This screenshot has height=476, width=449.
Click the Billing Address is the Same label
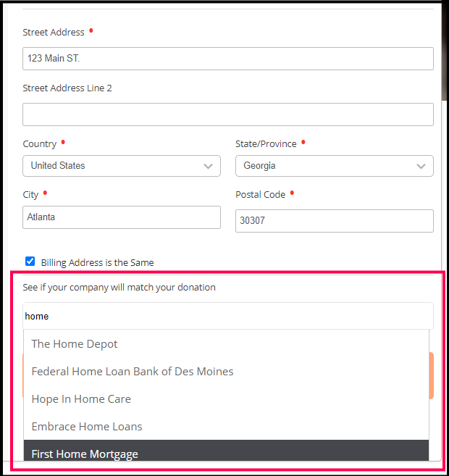(x=97, y=262)
